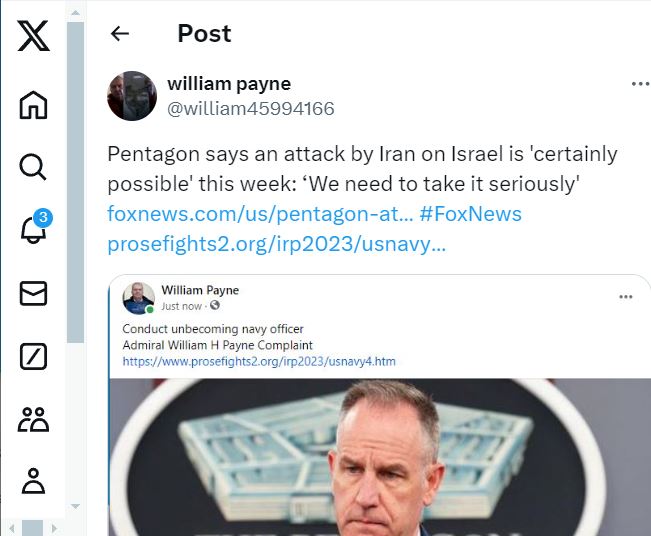This screenshot has width=651, height=536.
Task: Select the #FoxNews hashtag
Action: click(470, 214)
